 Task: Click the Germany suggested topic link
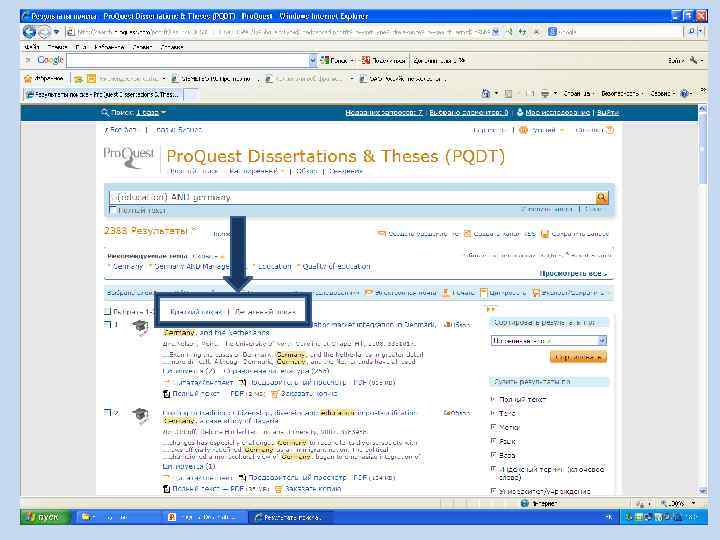click(x=127, y=266)
